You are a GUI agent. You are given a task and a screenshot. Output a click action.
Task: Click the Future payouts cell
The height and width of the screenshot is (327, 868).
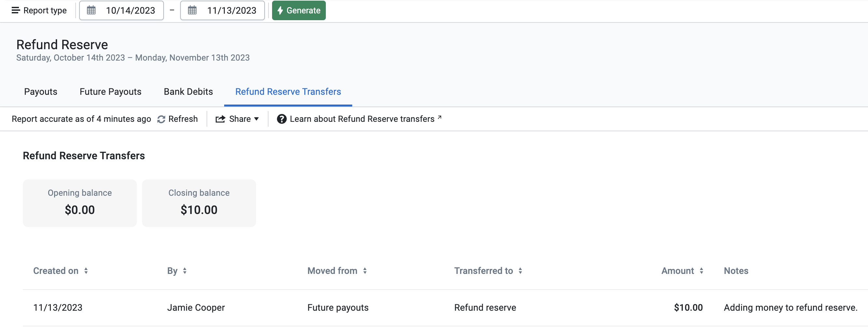(338, 307)
